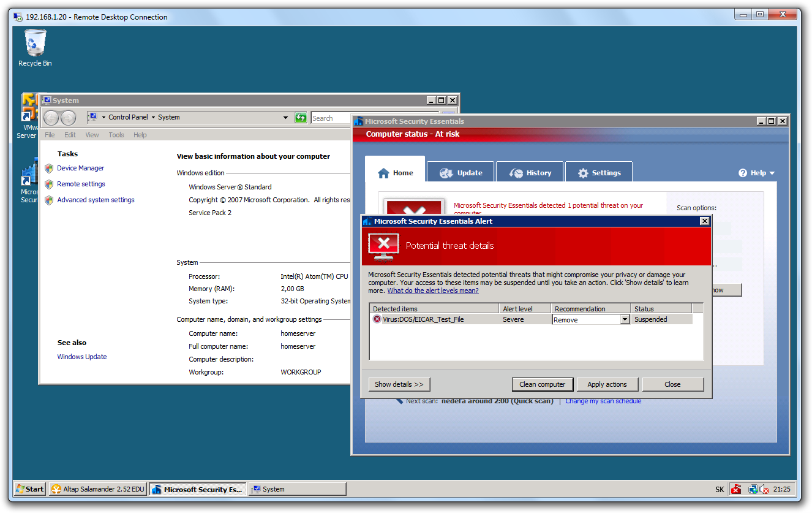Click the Status column header
The width and height of the screenshot is (812, 513).
[x=661, y=309]
